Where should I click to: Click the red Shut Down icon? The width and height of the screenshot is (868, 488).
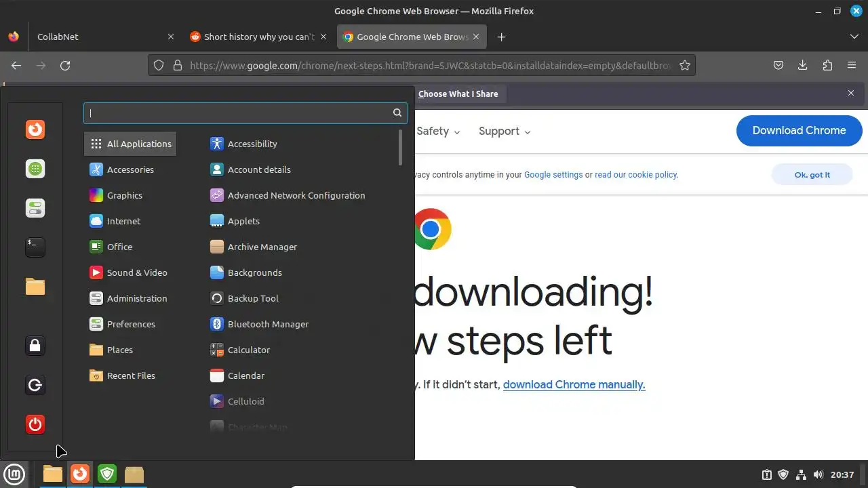35,424
